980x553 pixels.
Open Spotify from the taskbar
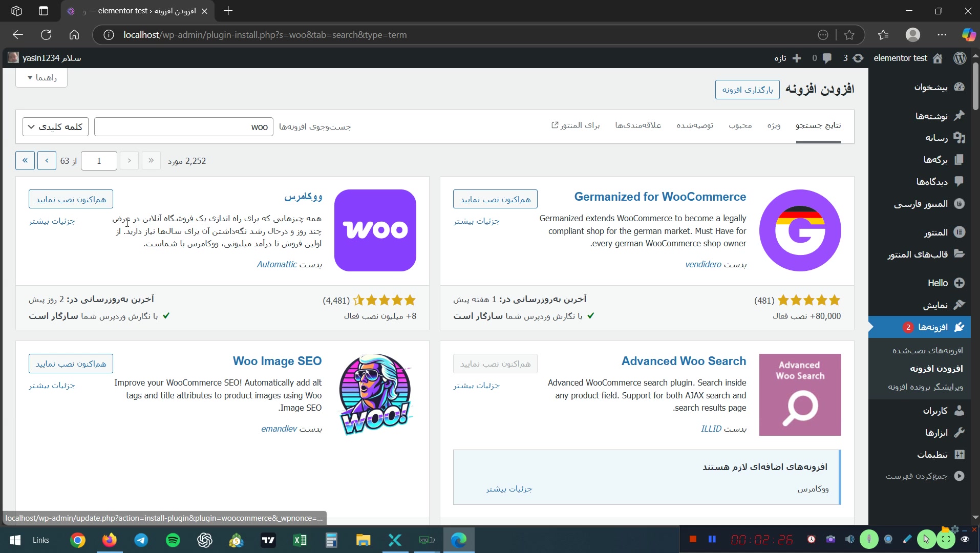pyautogui.click(x=173, y=540)
